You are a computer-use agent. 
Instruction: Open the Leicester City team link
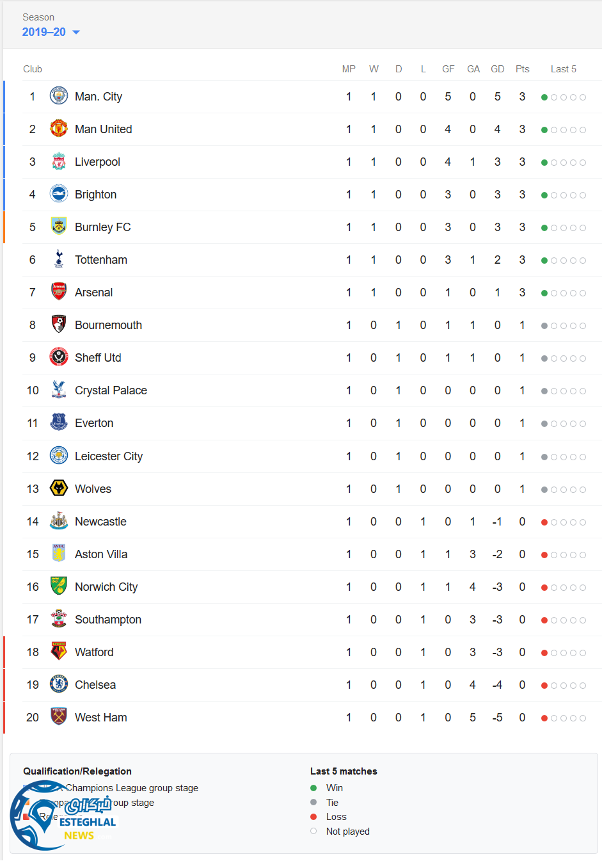108,456
